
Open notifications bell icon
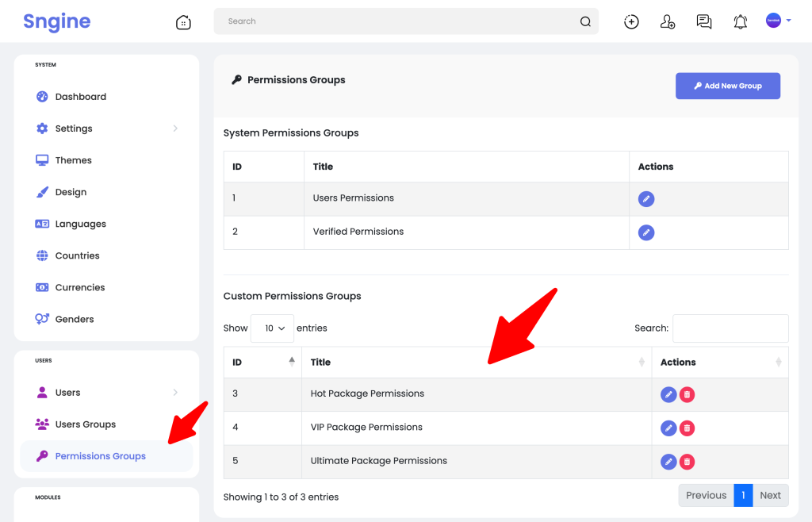(x=741, y=21)
